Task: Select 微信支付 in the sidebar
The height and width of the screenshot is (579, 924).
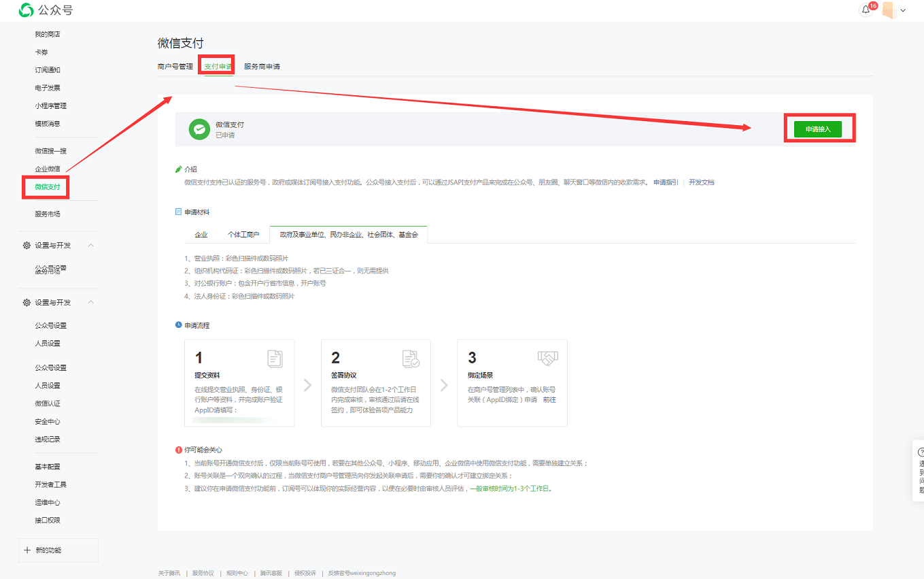Action: [48, 187]
